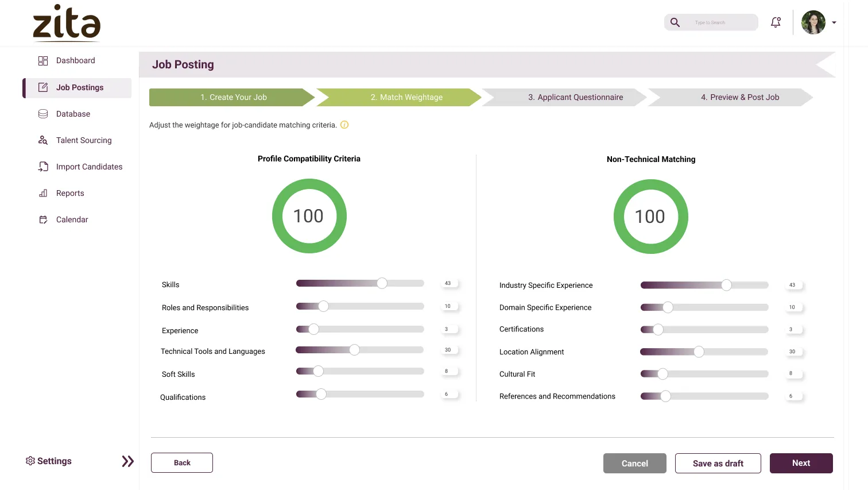Collapse sidebar with double chevron icon
868x490 pixels.
pyautogui.click(x=128, y=461)
